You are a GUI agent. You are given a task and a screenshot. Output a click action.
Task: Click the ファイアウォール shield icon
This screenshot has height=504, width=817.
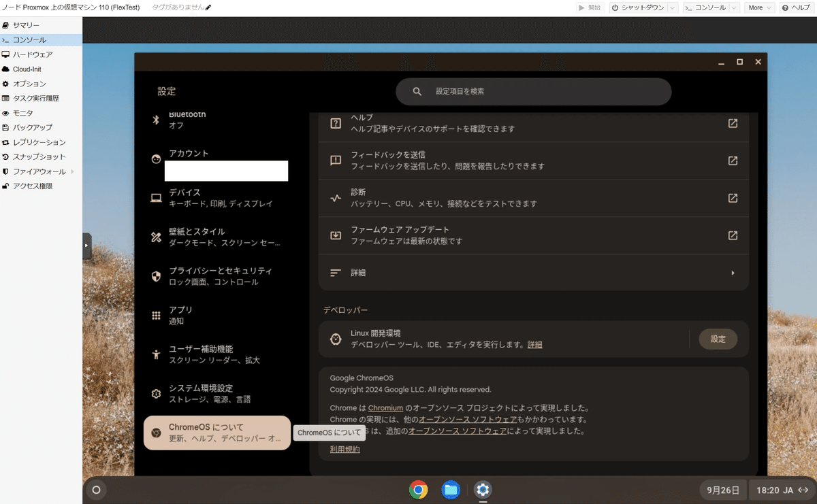click(x=5, y=171)
